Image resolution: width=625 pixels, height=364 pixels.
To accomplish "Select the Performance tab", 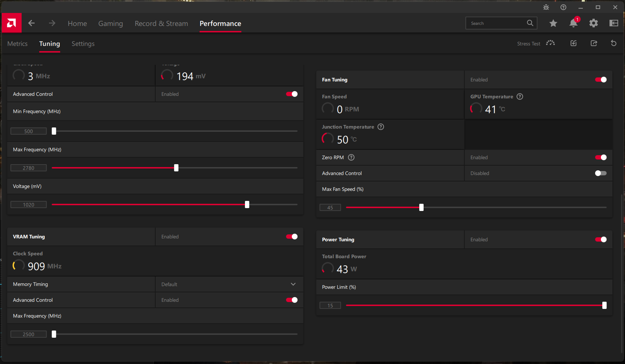I will pyautogui.click(x=220, y=23).
